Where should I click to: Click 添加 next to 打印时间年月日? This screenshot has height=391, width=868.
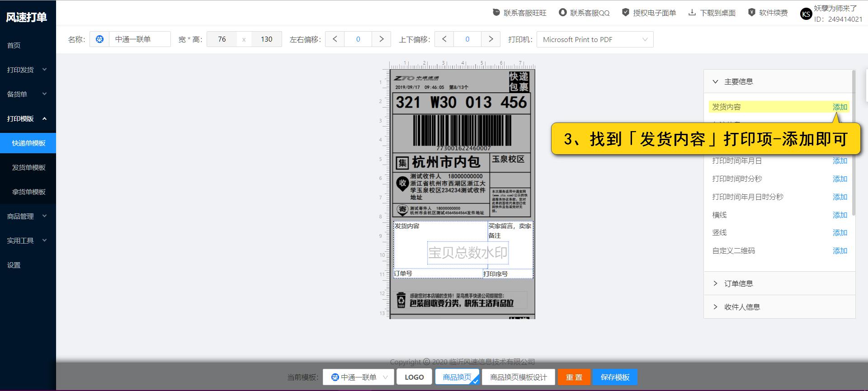coord(840,161)
